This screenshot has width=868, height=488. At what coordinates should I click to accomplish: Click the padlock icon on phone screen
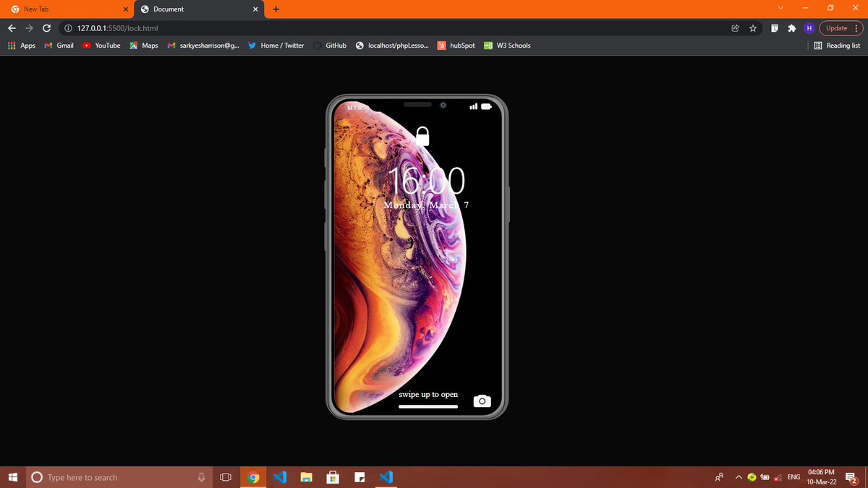click(422, 135)
